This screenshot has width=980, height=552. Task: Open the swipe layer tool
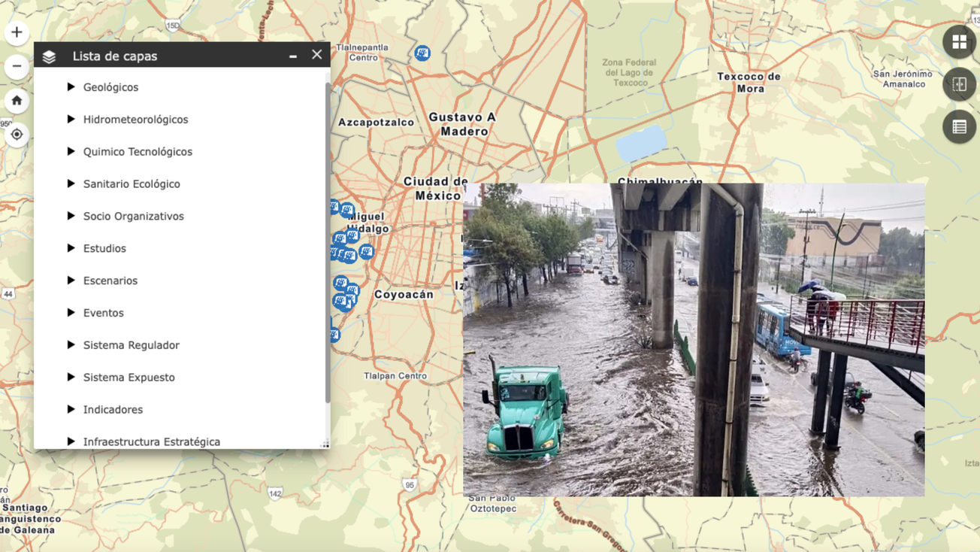tap(960, 84)
